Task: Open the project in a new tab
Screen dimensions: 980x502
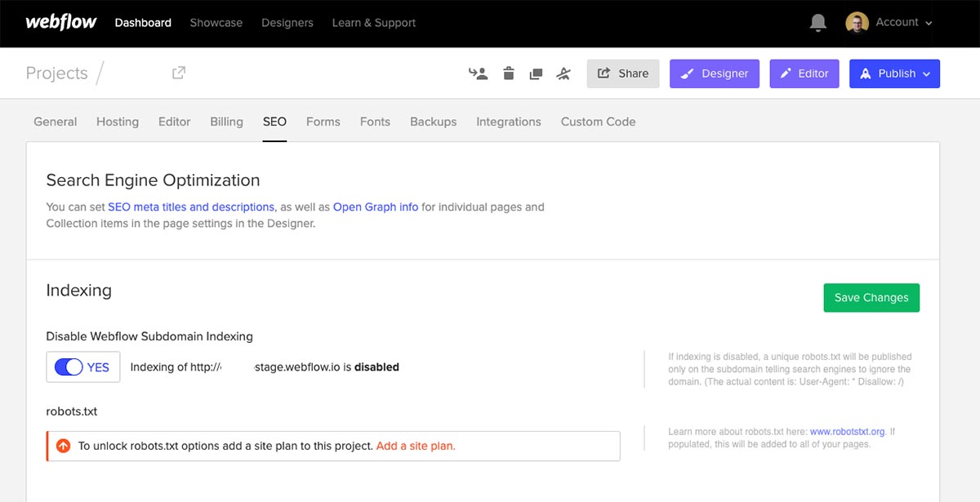Action: [178, 73]
